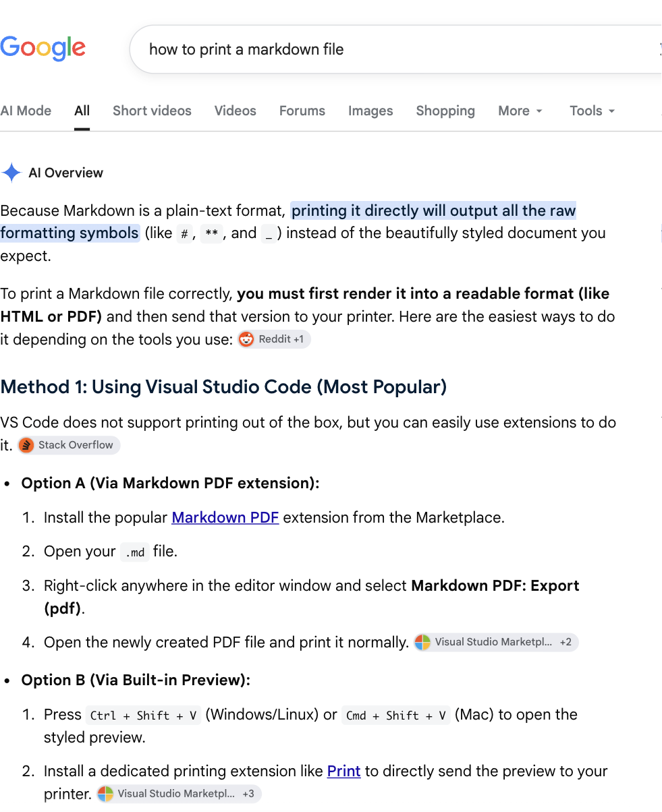Follow the Print extension link
The image size is (662, 812).
[344, 771]
